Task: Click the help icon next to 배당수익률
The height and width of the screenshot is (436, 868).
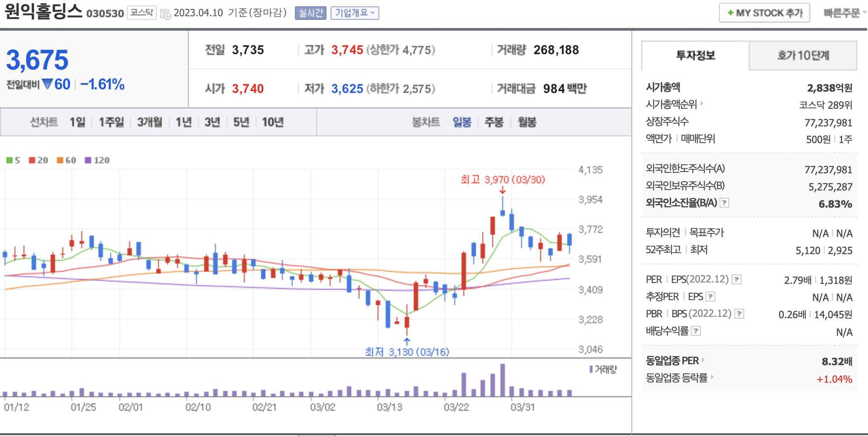Action: pos(696,331)
